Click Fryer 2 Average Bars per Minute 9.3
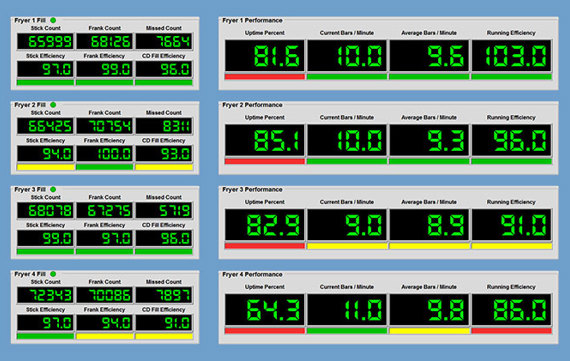Viewport: 570px width, 361px height. [429, 140]
